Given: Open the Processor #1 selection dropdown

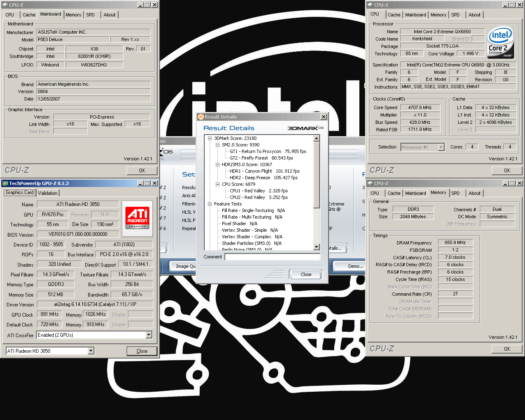Looking at the screenshot, I should (x=441, y=147).
